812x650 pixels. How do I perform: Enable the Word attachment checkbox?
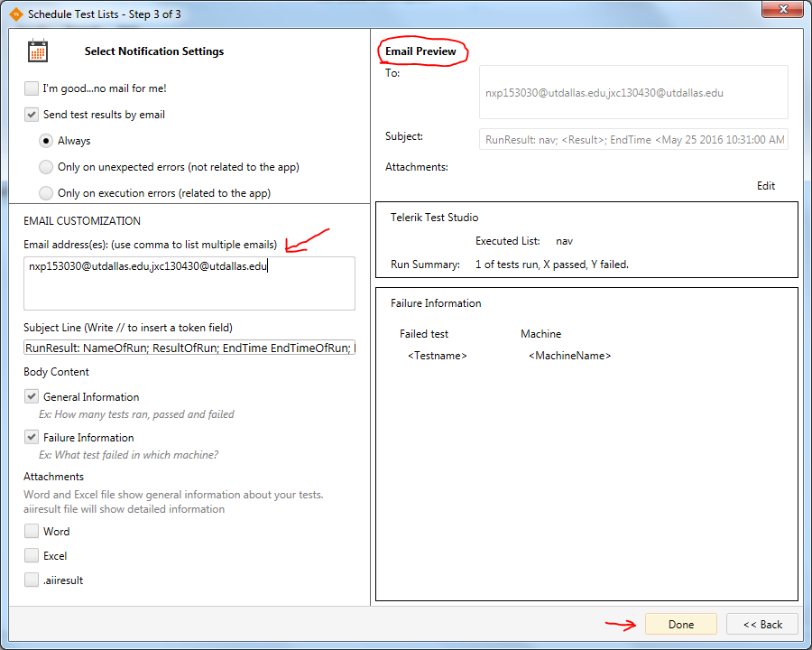coord(32,532)
